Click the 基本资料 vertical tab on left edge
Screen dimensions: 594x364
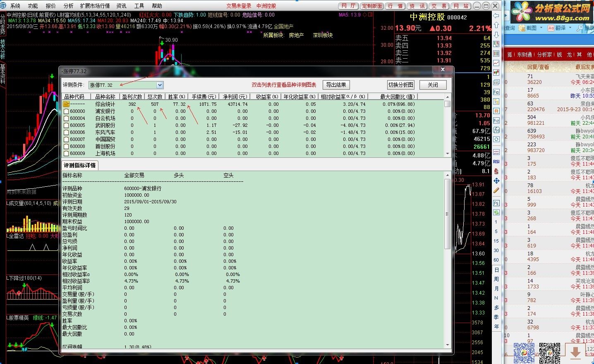[3, 74]
